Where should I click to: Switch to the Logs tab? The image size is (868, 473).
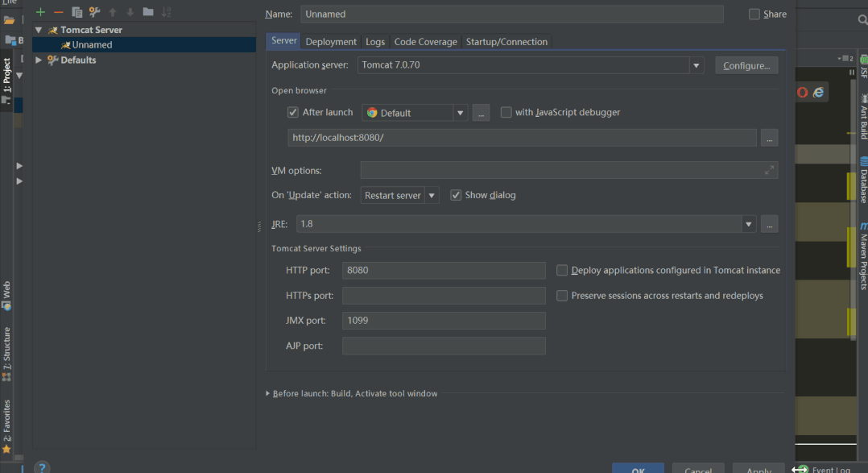[374, 42]
